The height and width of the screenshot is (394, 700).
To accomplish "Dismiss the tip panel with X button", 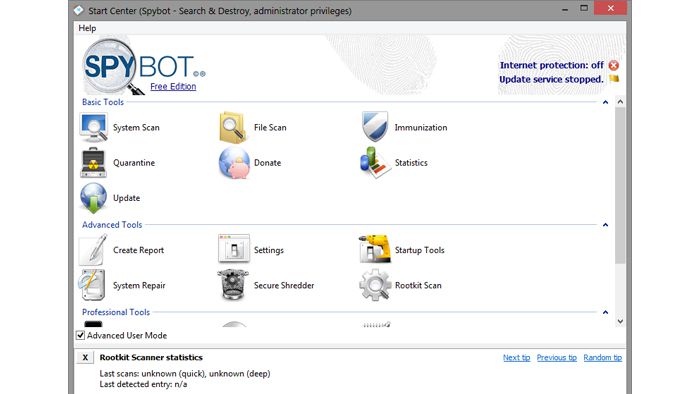I will point(85,357).
